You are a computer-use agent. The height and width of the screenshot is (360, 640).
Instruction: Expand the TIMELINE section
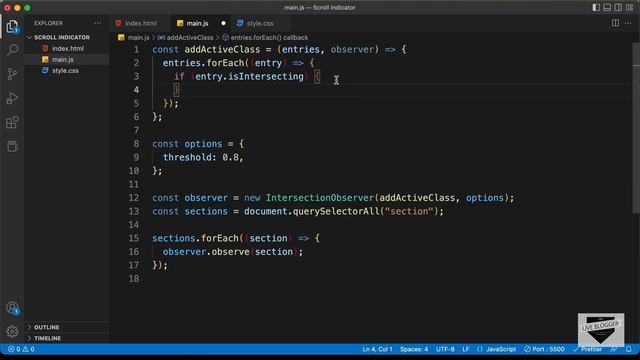(47, 338)
